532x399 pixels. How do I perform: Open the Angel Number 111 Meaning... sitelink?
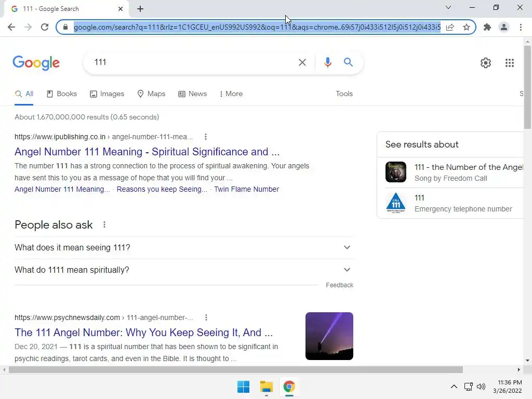62,189
